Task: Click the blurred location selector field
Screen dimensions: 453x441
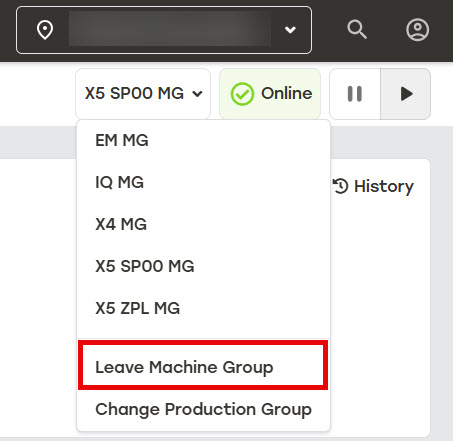Action: tap(164, 30)
